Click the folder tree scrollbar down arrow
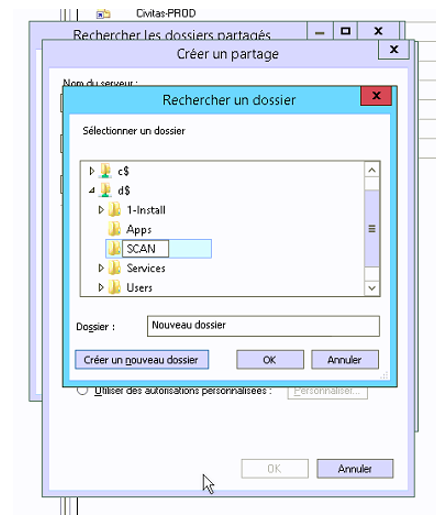This screenshot has height=525, width=436. (372, 288)
